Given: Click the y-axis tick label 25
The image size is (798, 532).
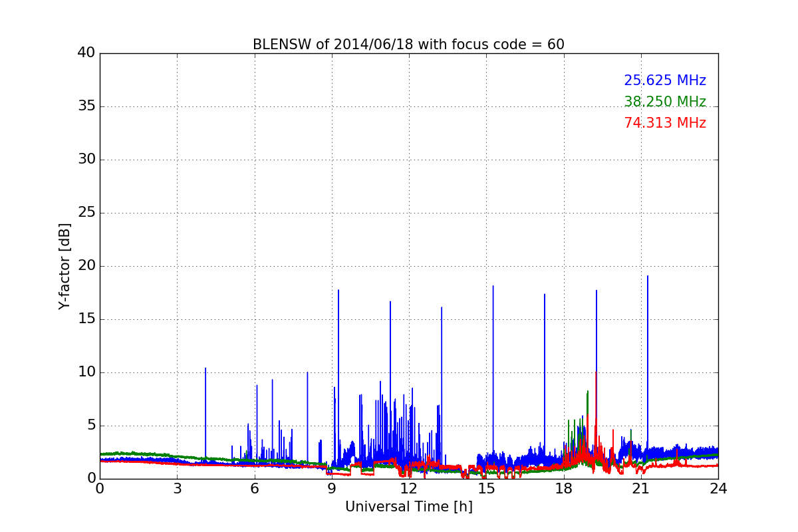Looking at the screenshot, I should pos(86,213).
